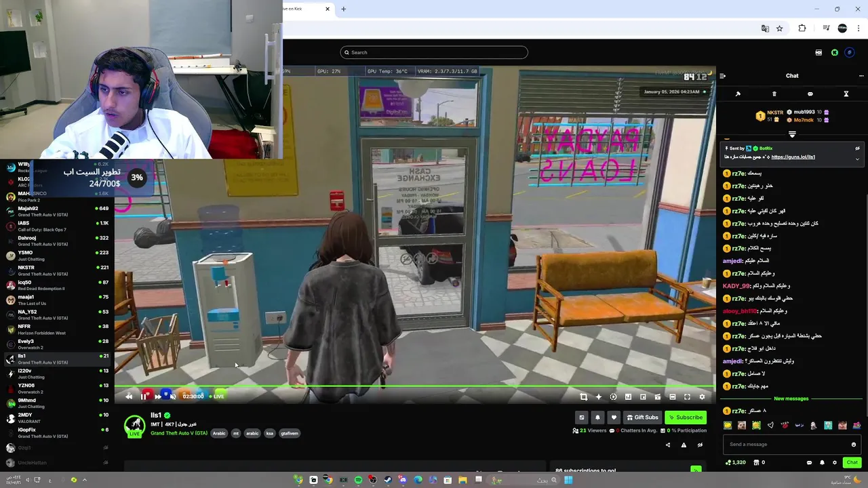
Task: Click the green stream progress bar
Action: coord(415,387)
